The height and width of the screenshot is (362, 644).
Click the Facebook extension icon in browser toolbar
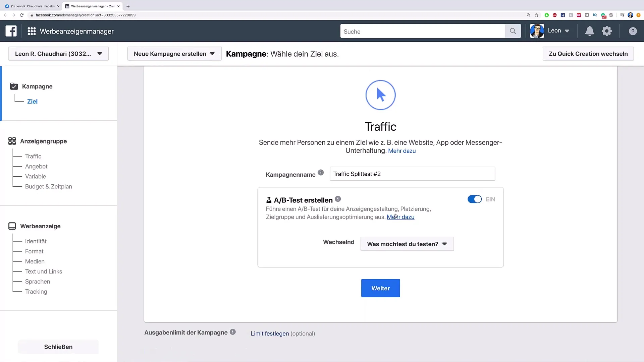point(563,15)
